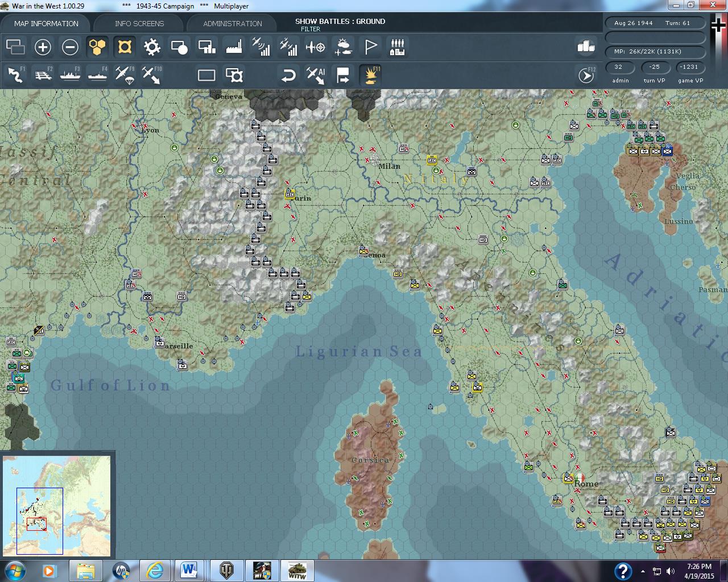
Task: Click the screen with unit symbol icon
Action: pos(234,75)
